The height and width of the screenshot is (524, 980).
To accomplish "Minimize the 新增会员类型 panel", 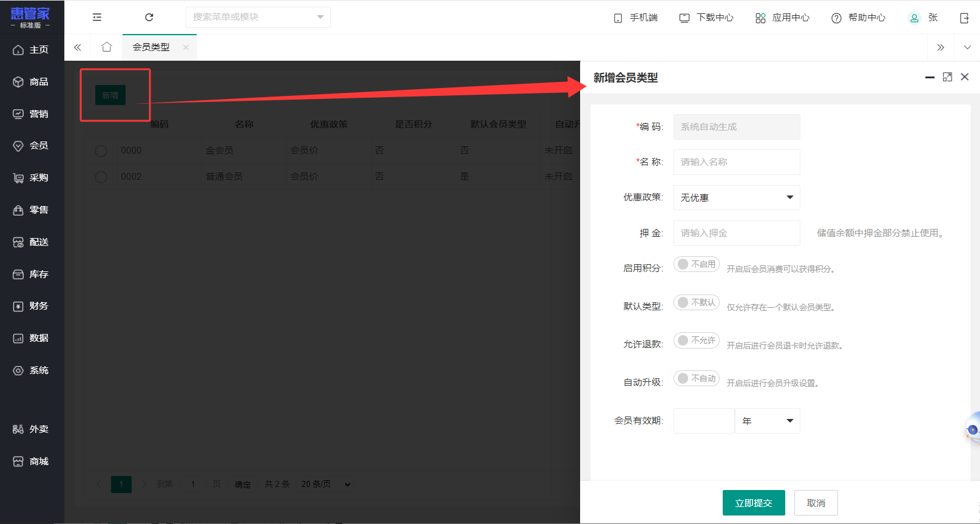I will pyautogui.click(x=930, y=77).
